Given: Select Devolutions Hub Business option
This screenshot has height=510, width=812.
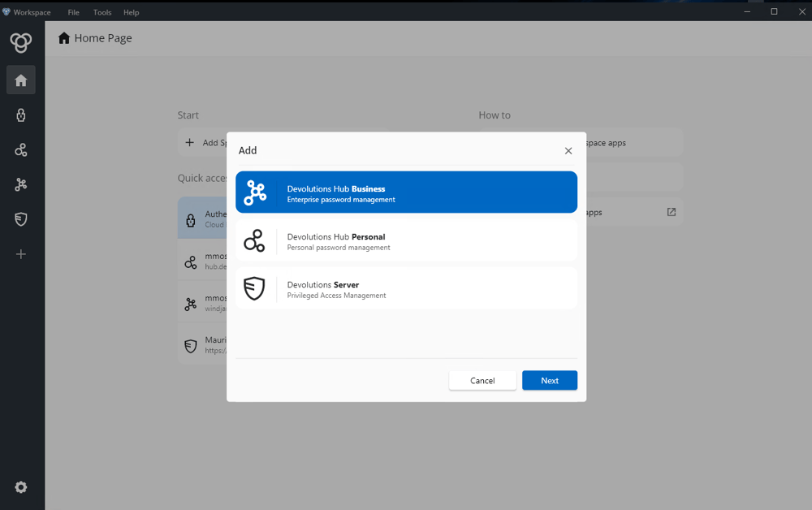Looking at the screenshot, I should pyautogui.click(x=407, y=192).
